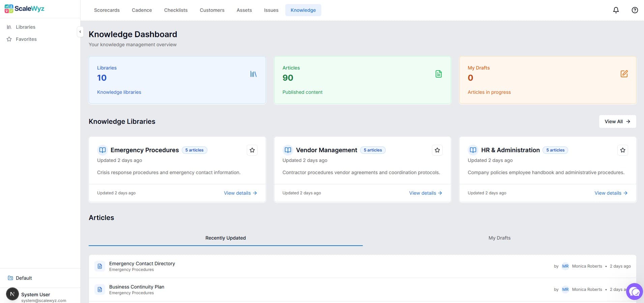Collapse the sidebar with the chevron
644x303 pixels.
click(80, 32)
